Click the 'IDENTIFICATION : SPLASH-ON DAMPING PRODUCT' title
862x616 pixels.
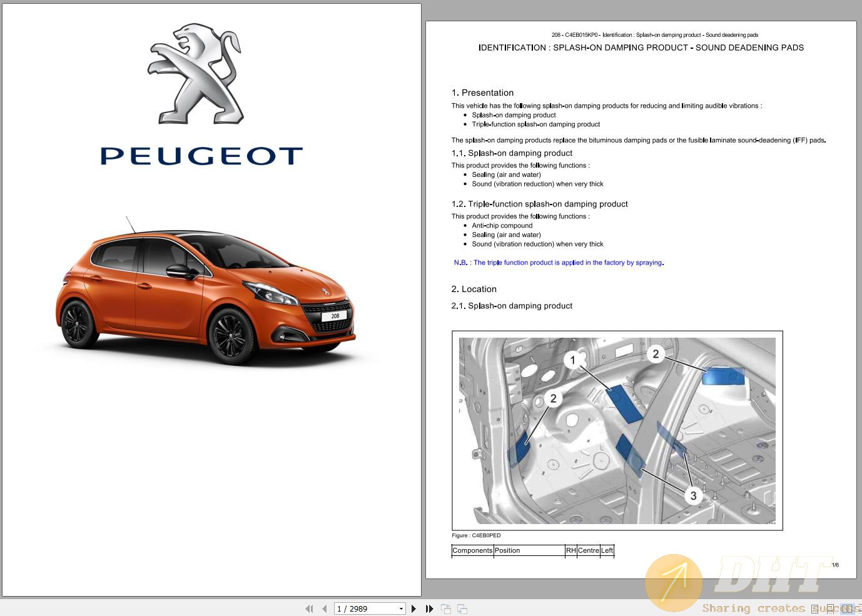point(641,48)
